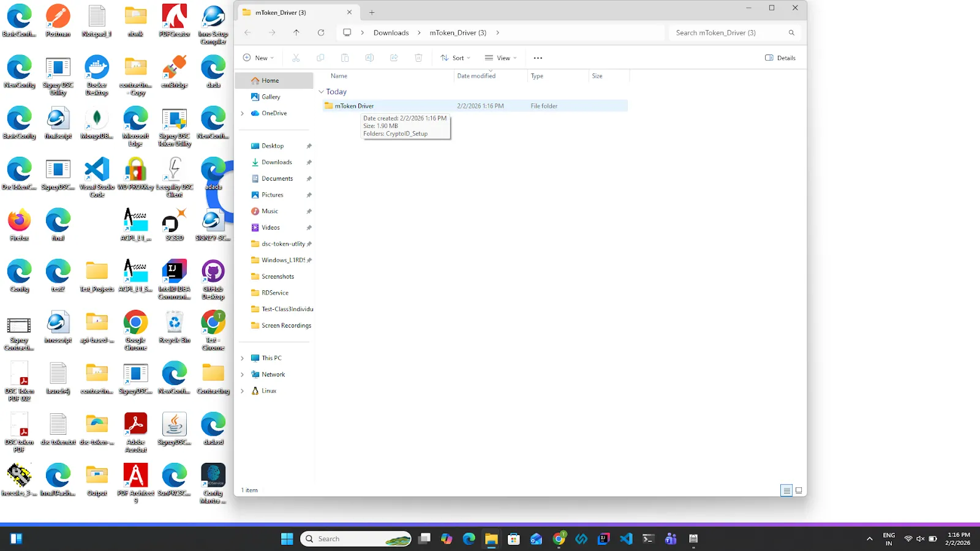The width and height of the screenshot is (980, 551).
Task: Click the Rename icon in the toolbar
Action: 369,58
